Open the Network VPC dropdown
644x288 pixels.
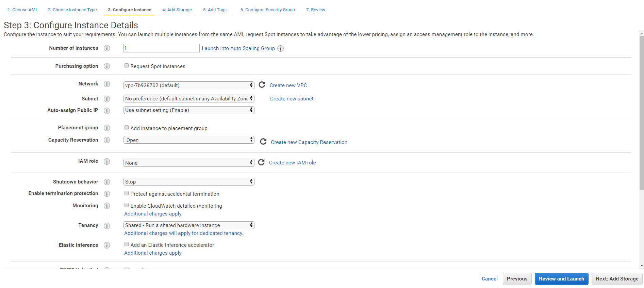[189, 85]
